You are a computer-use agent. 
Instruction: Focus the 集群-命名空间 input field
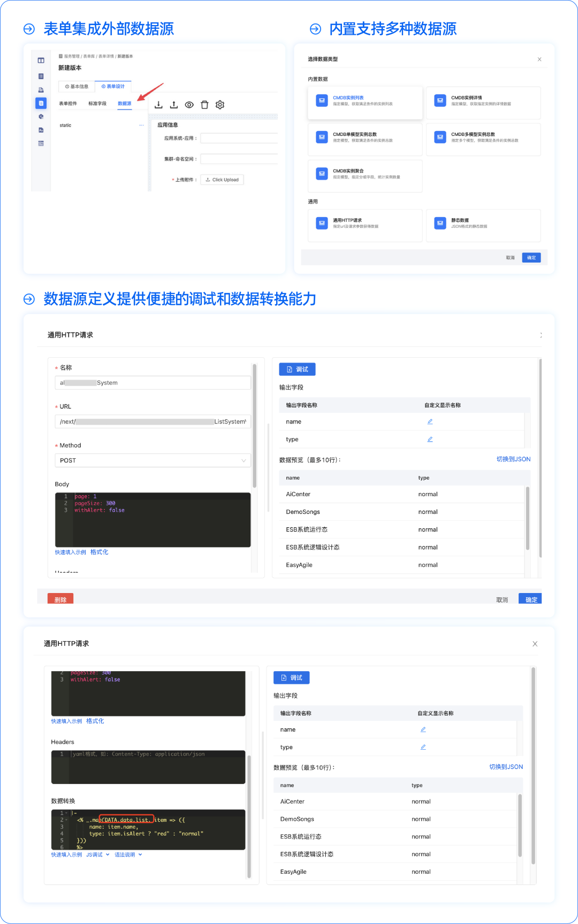(239, 159)
